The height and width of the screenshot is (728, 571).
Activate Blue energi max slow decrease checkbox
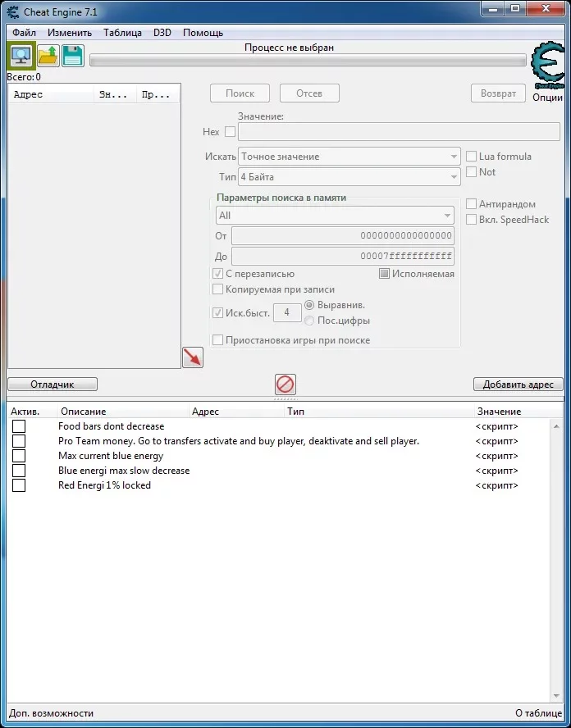19,471
